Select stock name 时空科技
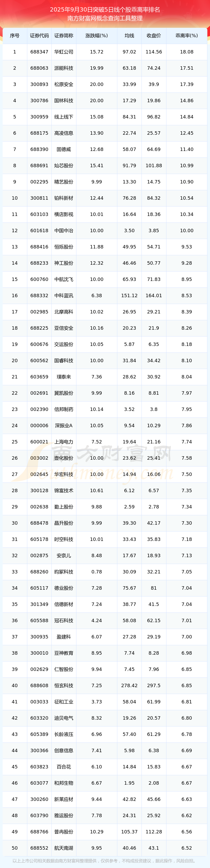This screenshot has width=210, height=868. [x=64, y=539]
